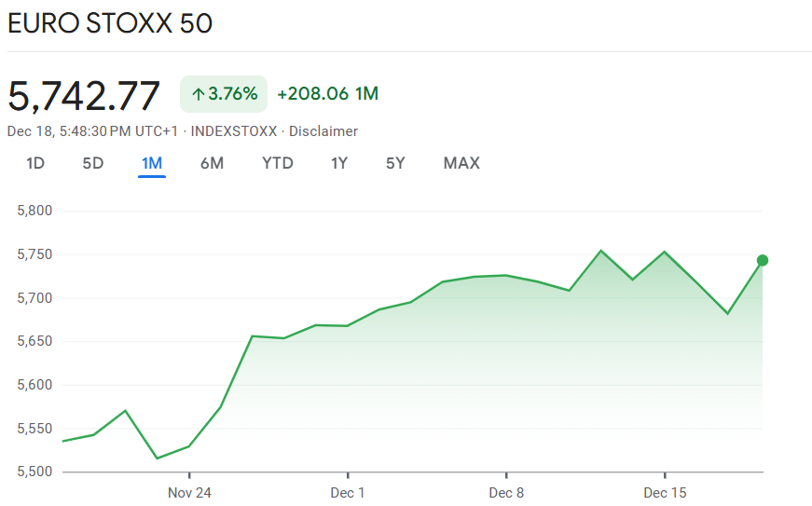Click the green 3.76% change badge
Screen dimensions: 812x506
click(224, 94)
